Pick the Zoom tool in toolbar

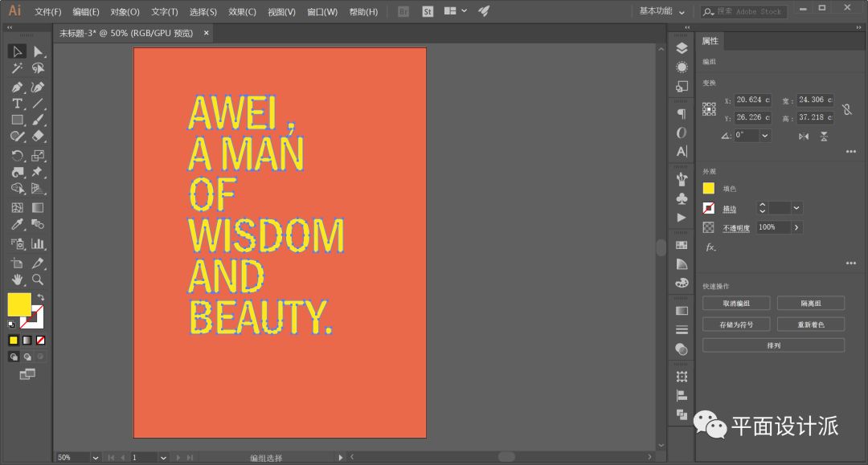(x=38, y=279)
